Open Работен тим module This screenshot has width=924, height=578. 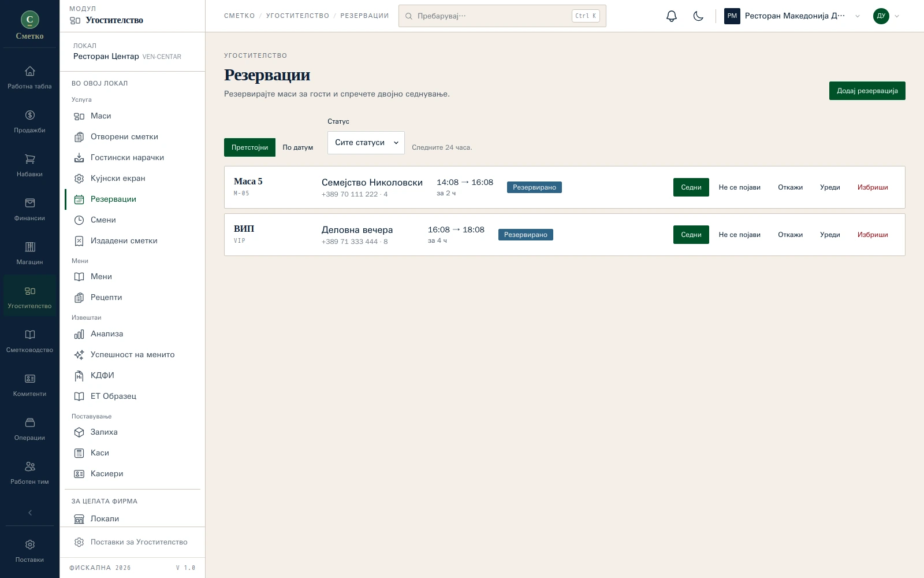(29, 473)
